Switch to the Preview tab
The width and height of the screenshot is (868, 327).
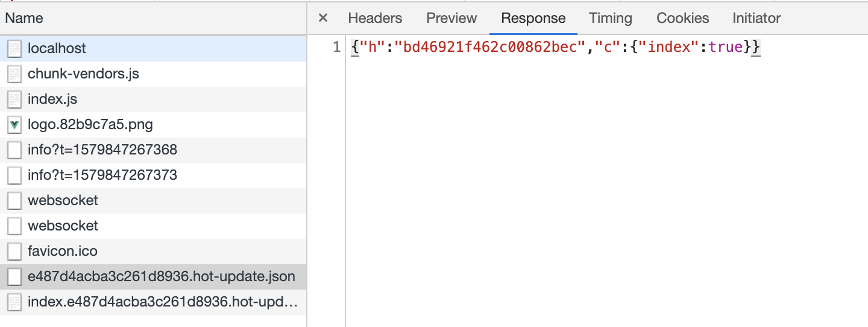(451, 18)
